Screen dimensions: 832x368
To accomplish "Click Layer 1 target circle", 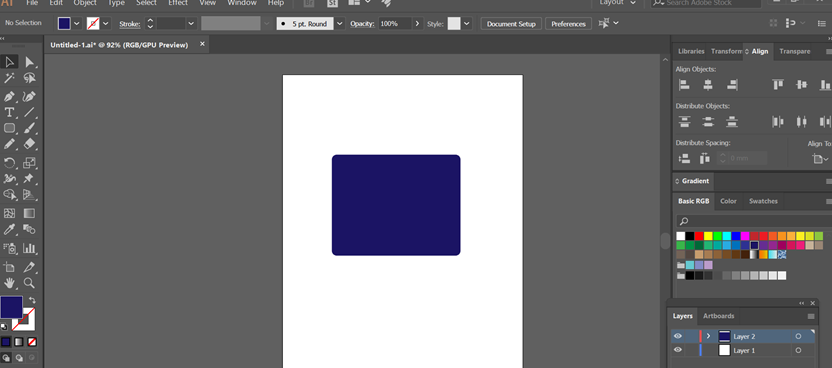I will (x=798, y=350).
